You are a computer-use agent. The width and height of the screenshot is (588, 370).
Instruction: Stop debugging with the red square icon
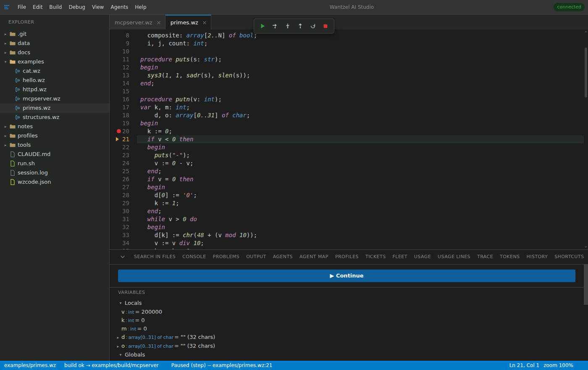coord(325,26)
